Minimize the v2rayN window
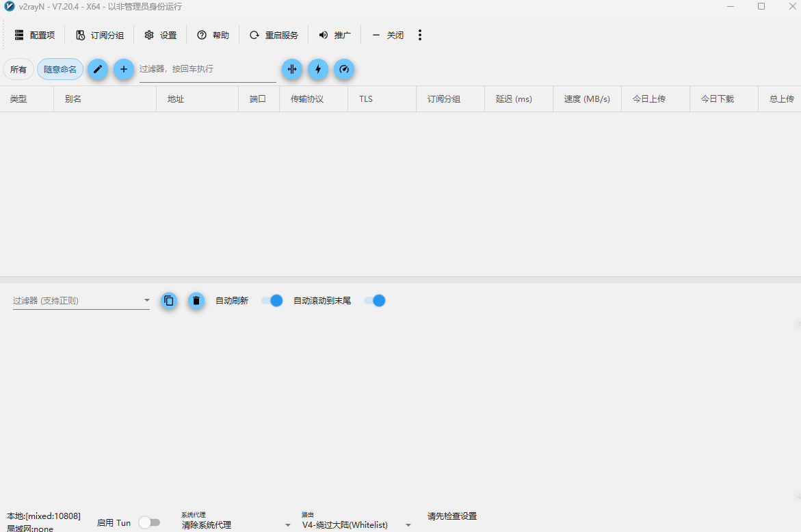The width and height of the screenshot is (801, 532). pyautogui.click(x=731, y=7)
